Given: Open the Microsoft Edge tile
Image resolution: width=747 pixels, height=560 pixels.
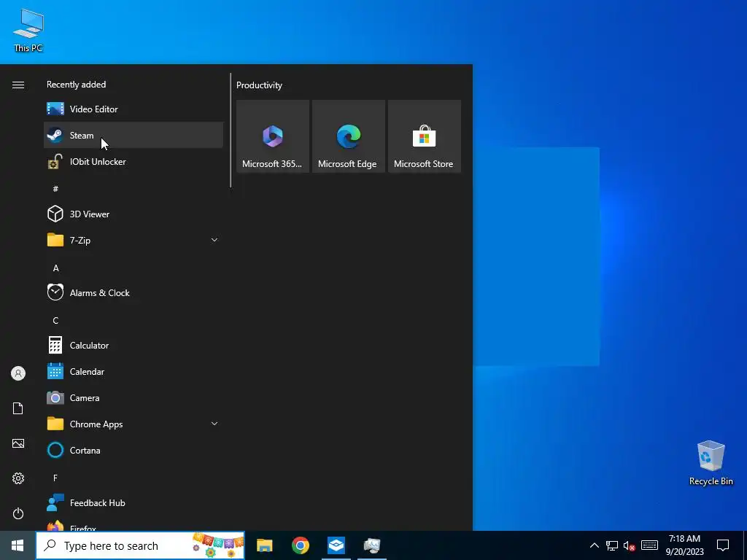Looking at the screenshot, I should tap(349, 136).
